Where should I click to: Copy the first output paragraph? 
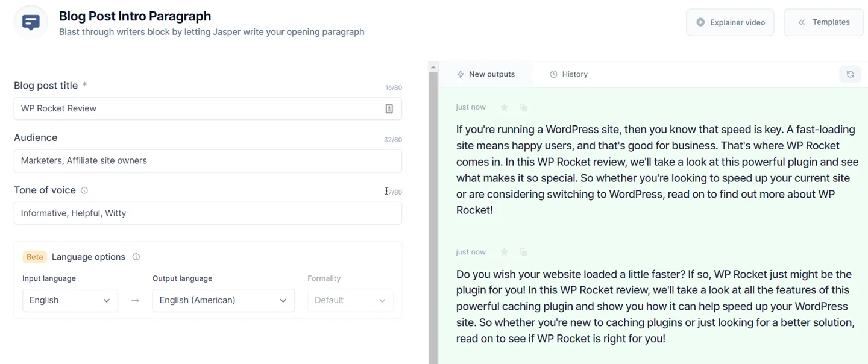tap(523, 107)
